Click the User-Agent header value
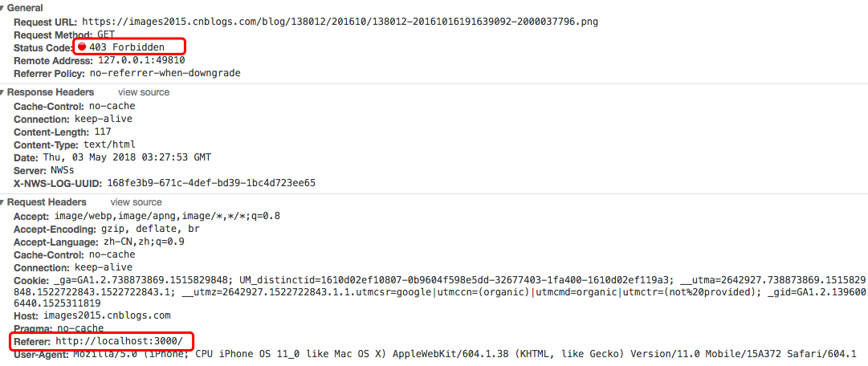868x366 pixels. (466, 354)
